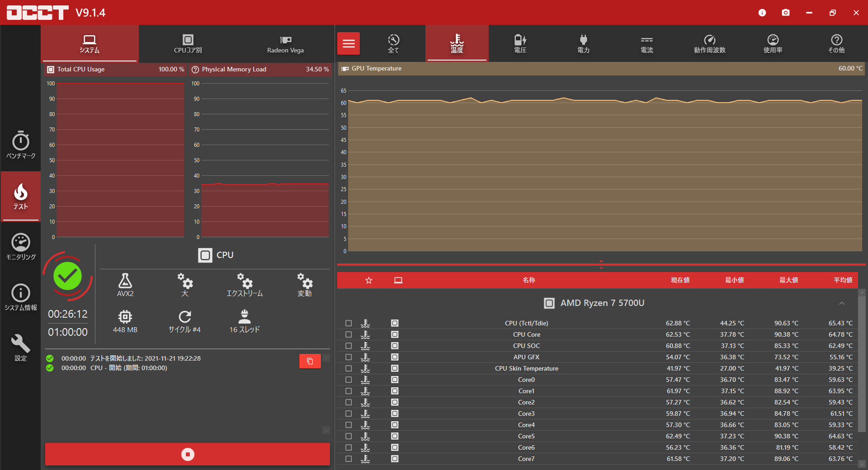Select the 動作周波数 frequency tab
The width and height of the screenshot is (868, 470).
pos(710,43)
